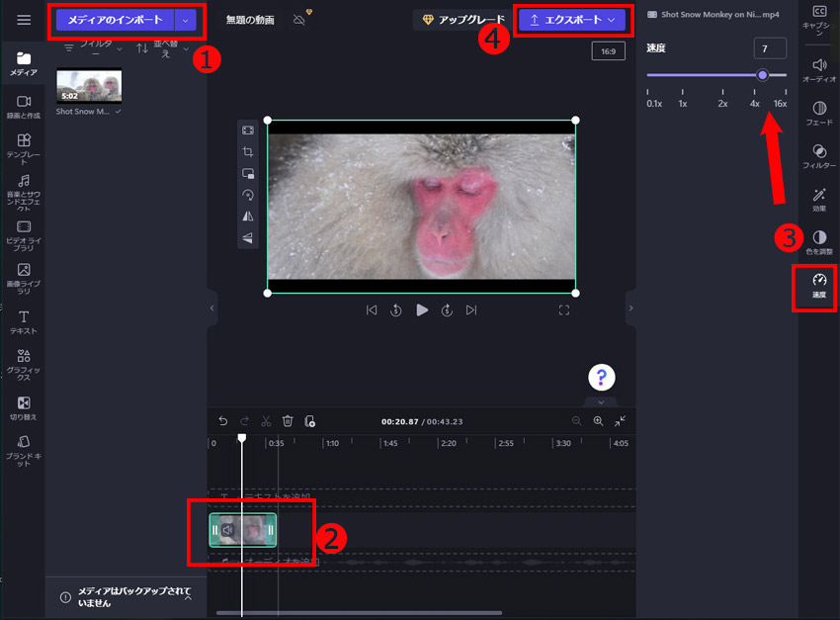
Task: Enter fullscreen preview mode
Action: coord(564,310)
